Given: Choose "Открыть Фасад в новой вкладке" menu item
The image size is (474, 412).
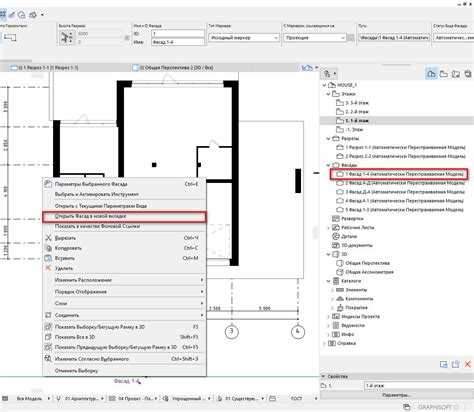Looking at the screenshot, I should (124, 216).
